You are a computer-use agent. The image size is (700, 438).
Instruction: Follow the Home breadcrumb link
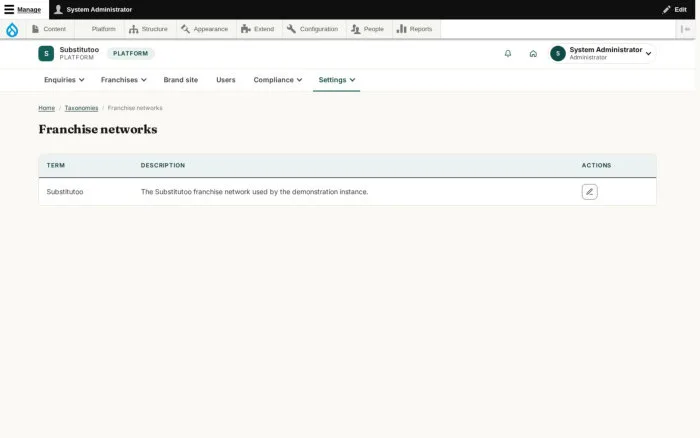pyautogui.click(x=46, y=108)
